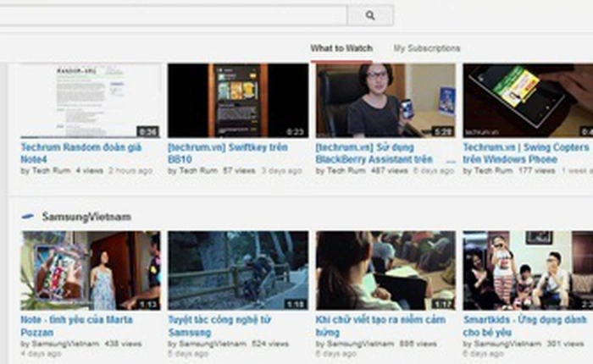The height and width of the screenshot is (364, 593).
Task: Click the 1:13 duration badge on Marta Pozzan video
Action: 148,304
